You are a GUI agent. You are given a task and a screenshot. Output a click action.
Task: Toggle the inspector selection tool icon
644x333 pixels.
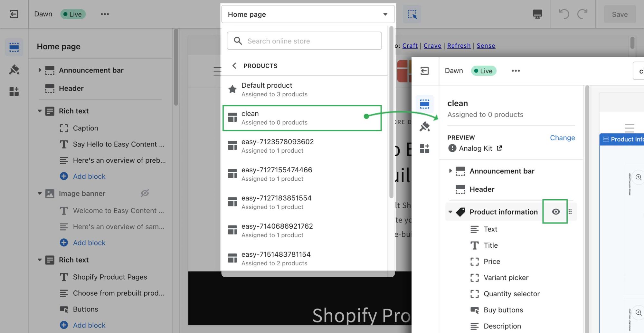[412, 14]
